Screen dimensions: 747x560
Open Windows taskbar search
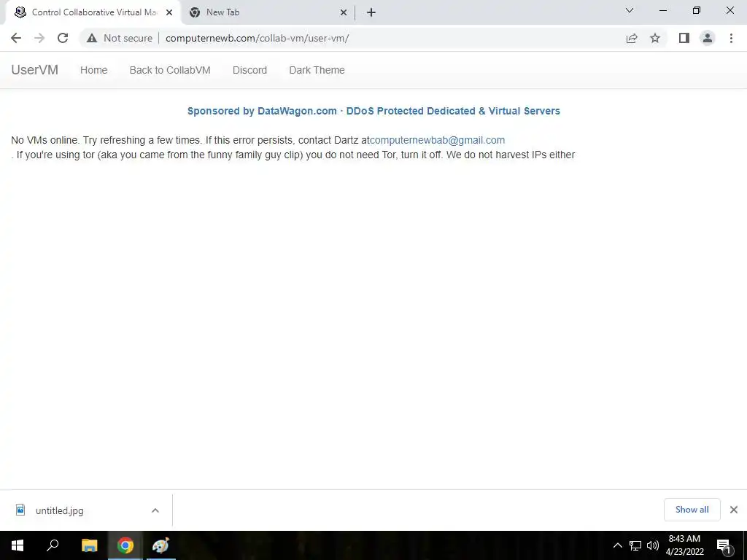pyautogui.click(x=53, y=545)
